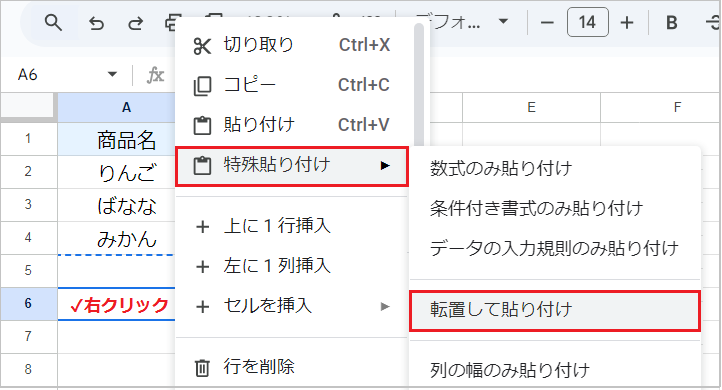Click cell containing 商品名
This screenshot has height=390, width=722.
pyautogui.click(x=116, y=139)
